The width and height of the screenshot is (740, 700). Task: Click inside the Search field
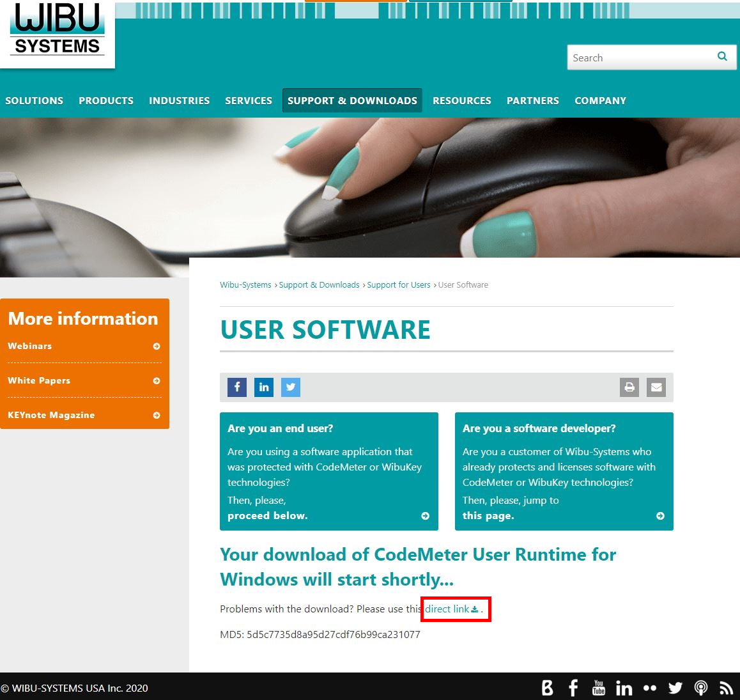point(639,58)
